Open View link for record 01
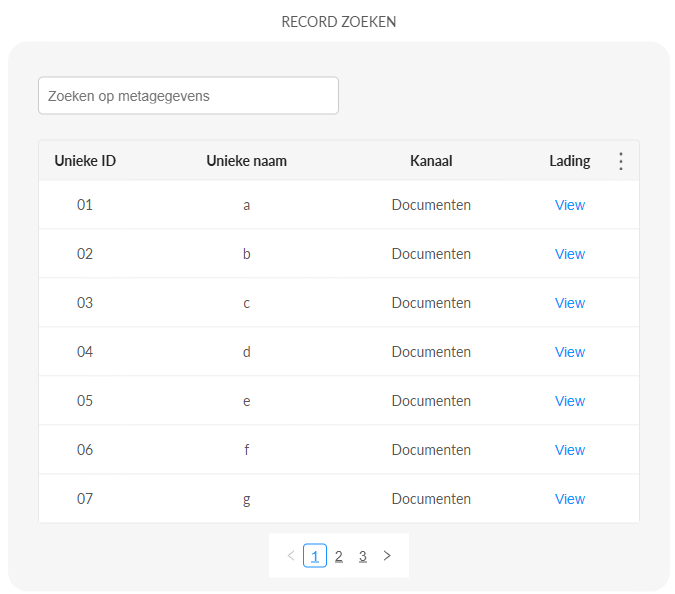This screenshot has width=675, height=594. 569,205
